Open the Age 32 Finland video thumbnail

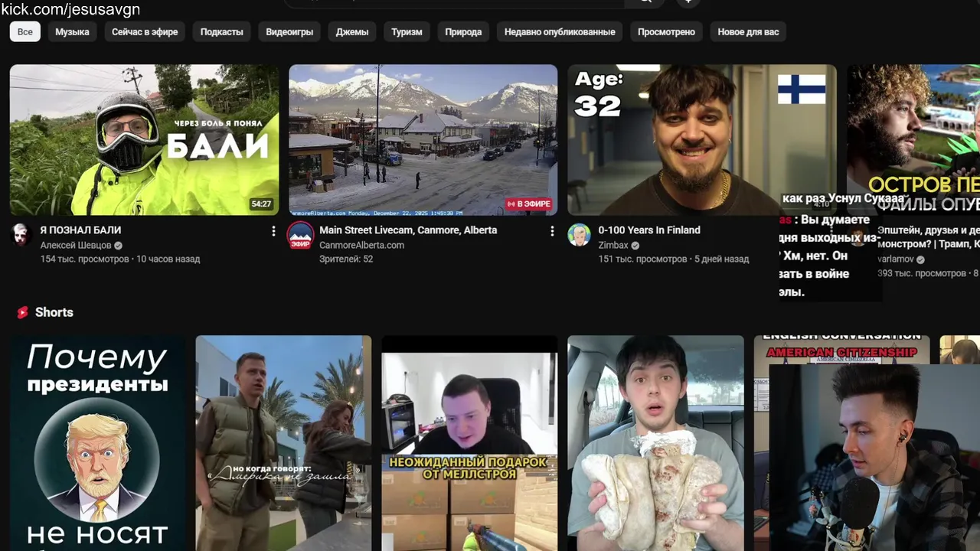(x=701, y=140)
